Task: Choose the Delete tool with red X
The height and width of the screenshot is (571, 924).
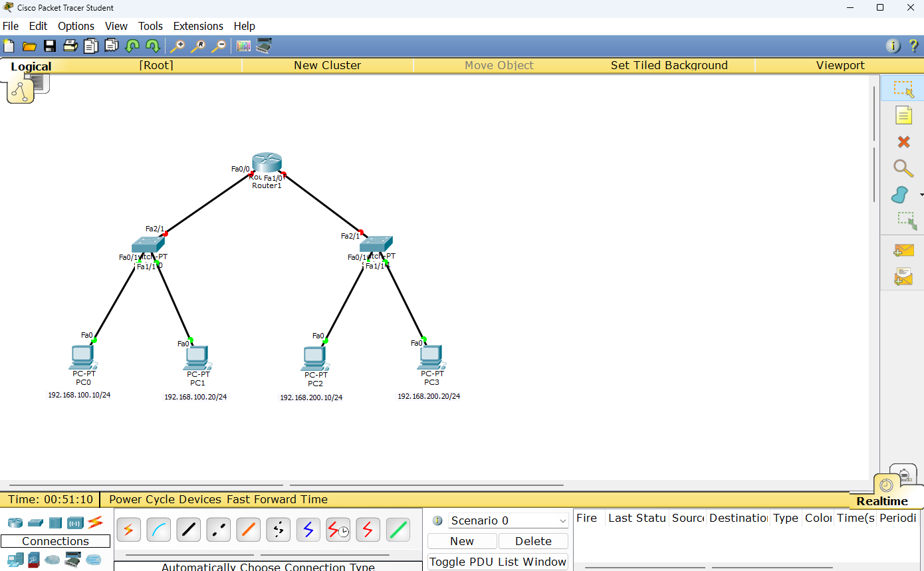Action: [x=903, y=142]
